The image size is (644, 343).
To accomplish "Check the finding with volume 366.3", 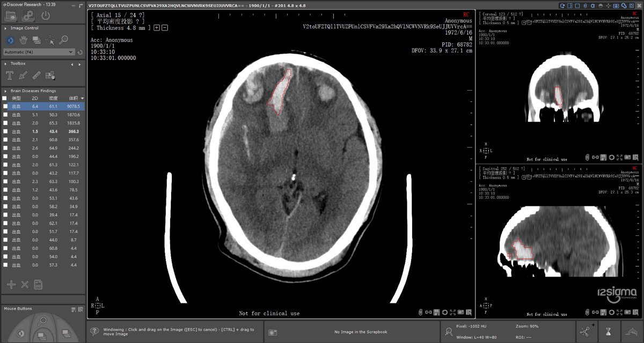I will pyautogui.click(x=6, y=131).
